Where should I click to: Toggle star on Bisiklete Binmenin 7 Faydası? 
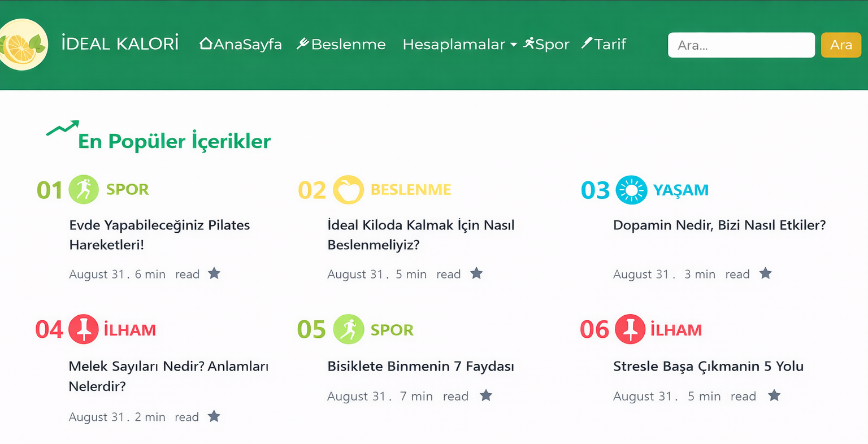click(486, 396)
